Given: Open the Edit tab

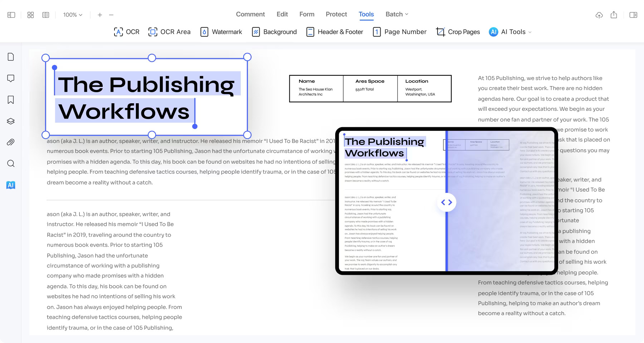Looking at the screenshot, I should pos(282,14).
